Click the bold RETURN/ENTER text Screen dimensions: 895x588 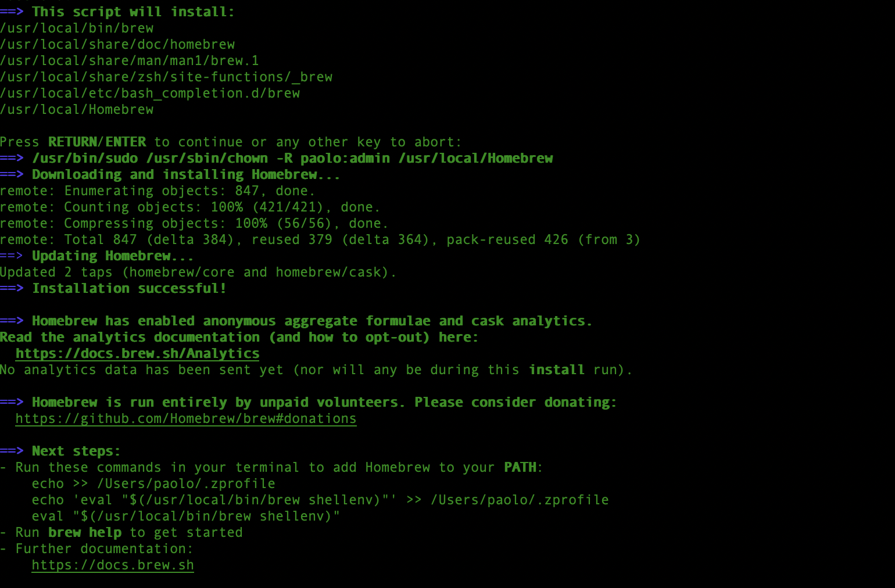97,142
